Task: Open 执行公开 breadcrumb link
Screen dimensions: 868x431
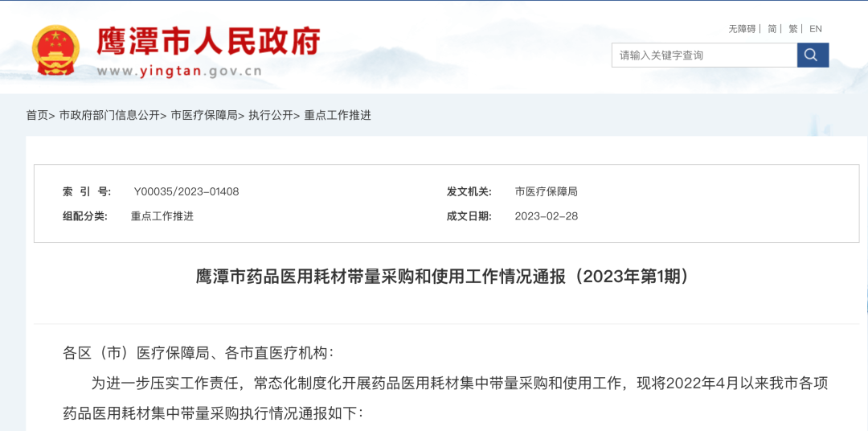Action: [x=271, y=115]
